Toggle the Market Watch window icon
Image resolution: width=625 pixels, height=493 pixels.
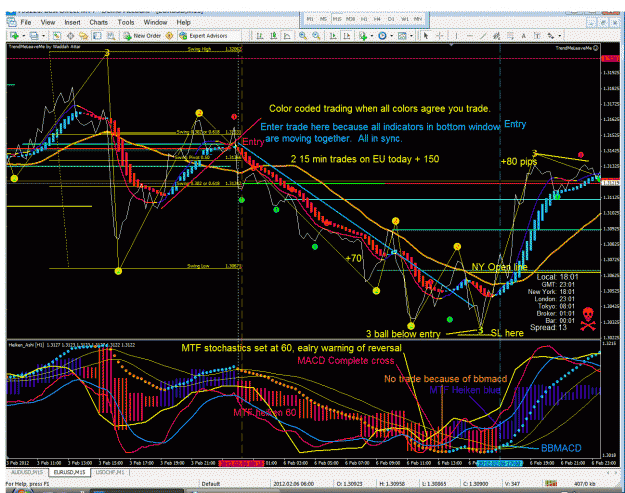(57, 36)
